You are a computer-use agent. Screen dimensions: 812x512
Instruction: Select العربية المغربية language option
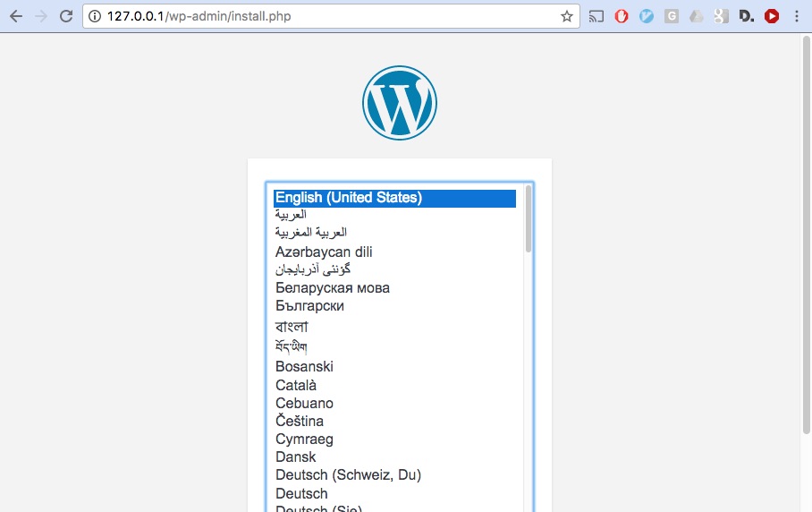[x=394, y=233]
